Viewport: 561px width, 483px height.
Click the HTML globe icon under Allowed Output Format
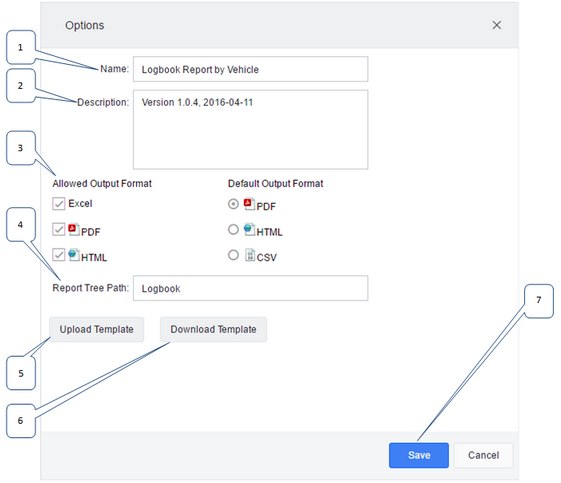pyautogui.click(x=74, y=255)
